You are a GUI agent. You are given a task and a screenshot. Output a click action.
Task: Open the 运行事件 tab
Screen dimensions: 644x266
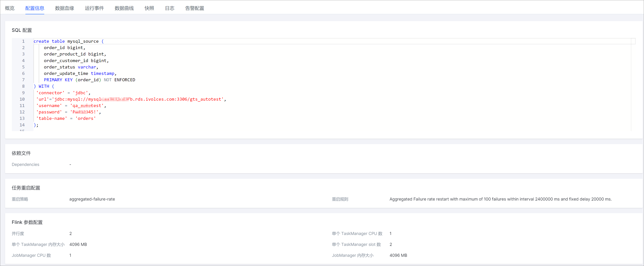pyautogui.click(x=94, y=8)
